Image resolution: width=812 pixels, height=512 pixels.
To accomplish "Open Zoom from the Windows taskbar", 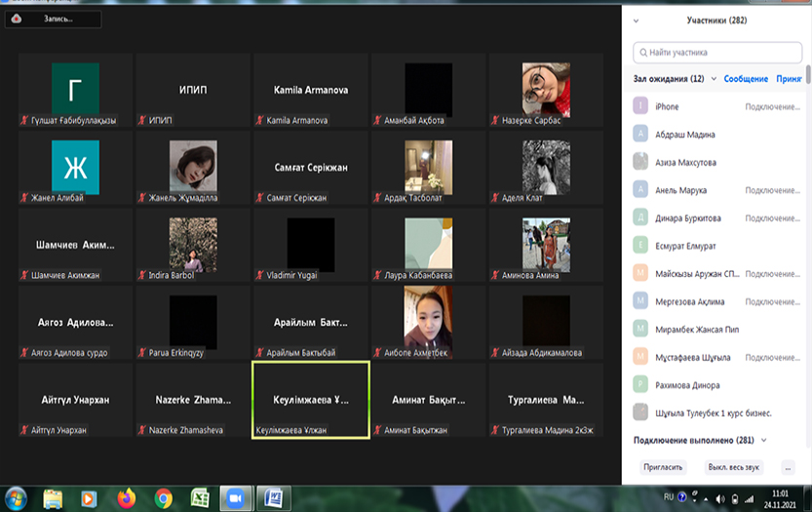I will click(x=234, y=497).
